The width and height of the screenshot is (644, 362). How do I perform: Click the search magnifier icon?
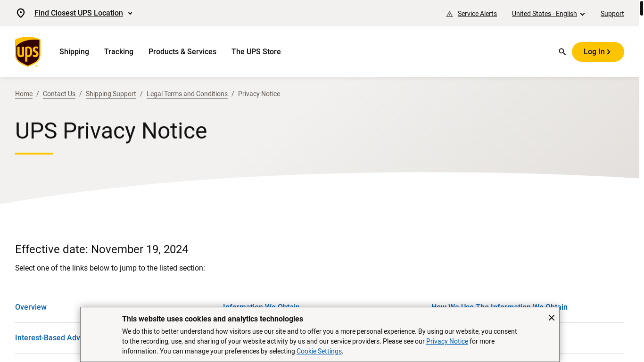coord(562,52)
